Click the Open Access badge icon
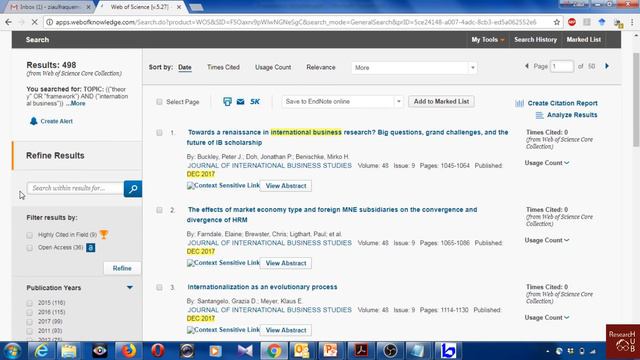Image resolution: width=640 pixels, height=360 pixels. tap(91, 247)
